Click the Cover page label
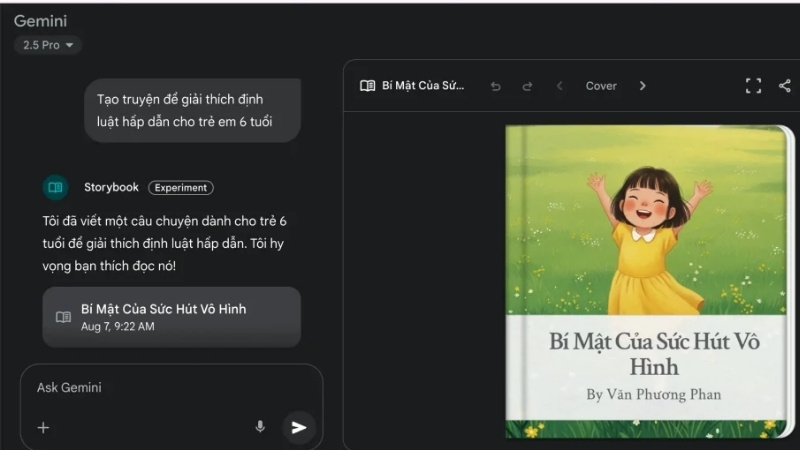The image size is (800, 450). (601, 86)
